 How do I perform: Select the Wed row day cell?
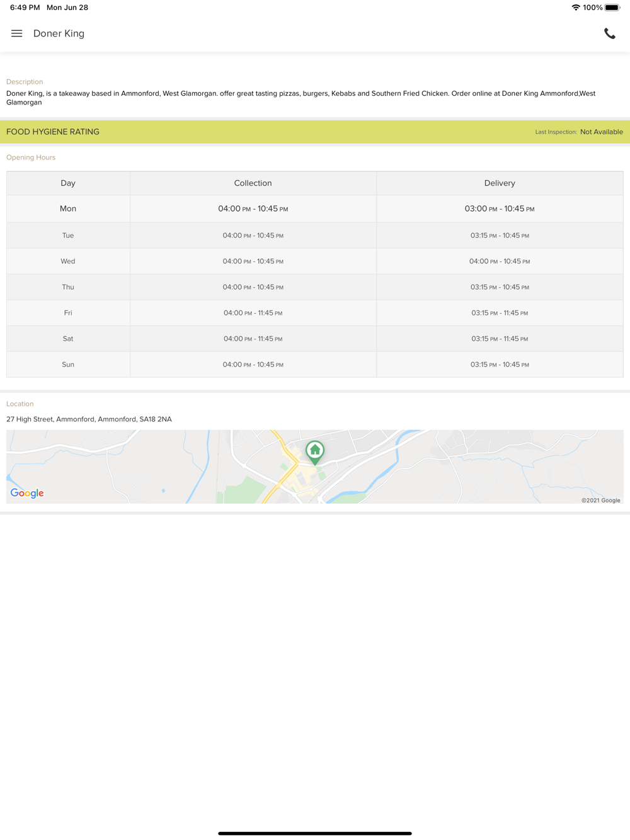coord(68,261)
